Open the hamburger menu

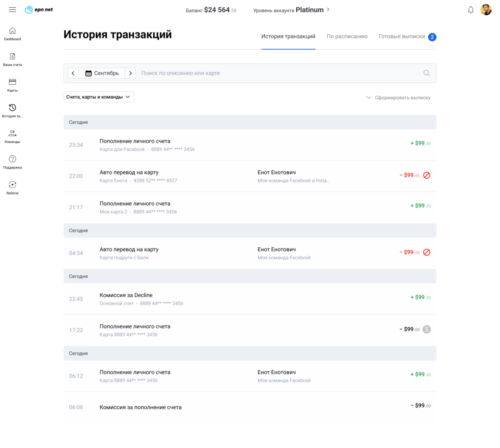tap(12, 10)
